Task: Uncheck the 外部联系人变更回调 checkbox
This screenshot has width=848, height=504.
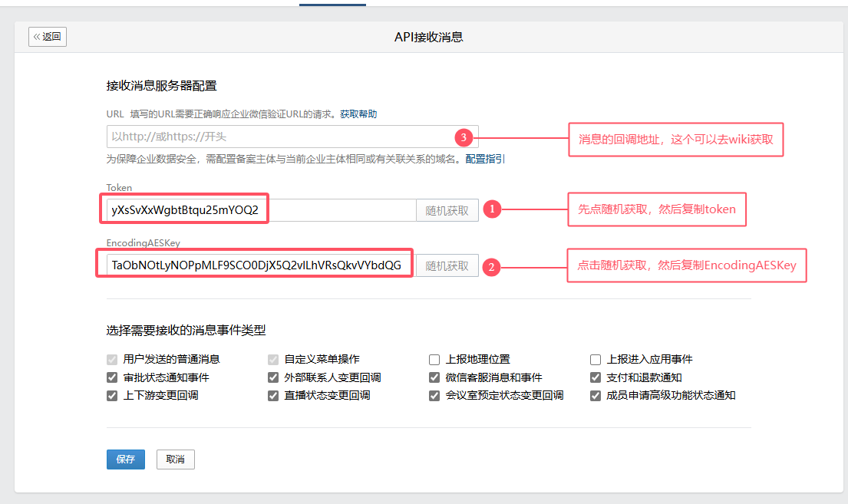Action: [x=273, y=377]
